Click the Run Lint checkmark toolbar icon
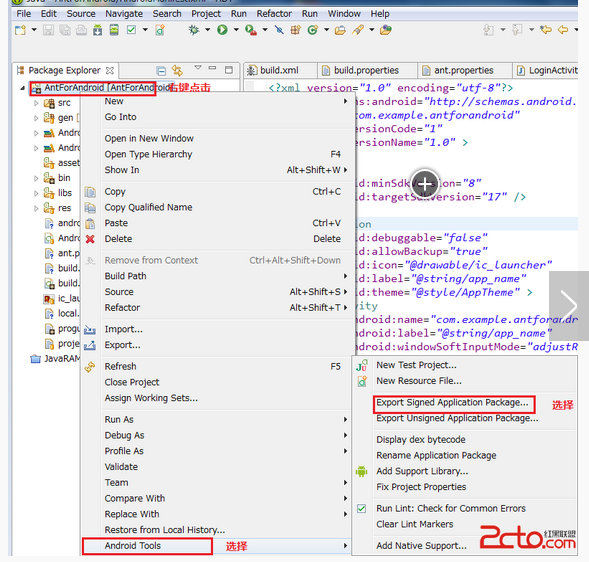This screenshot has width=589, height=562. pyautogui.click(x=131, y=30)
